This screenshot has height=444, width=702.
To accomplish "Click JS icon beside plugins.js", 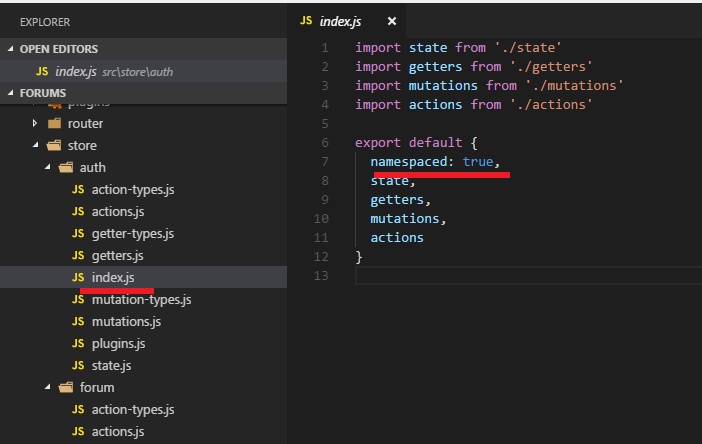I will point(78,343).
